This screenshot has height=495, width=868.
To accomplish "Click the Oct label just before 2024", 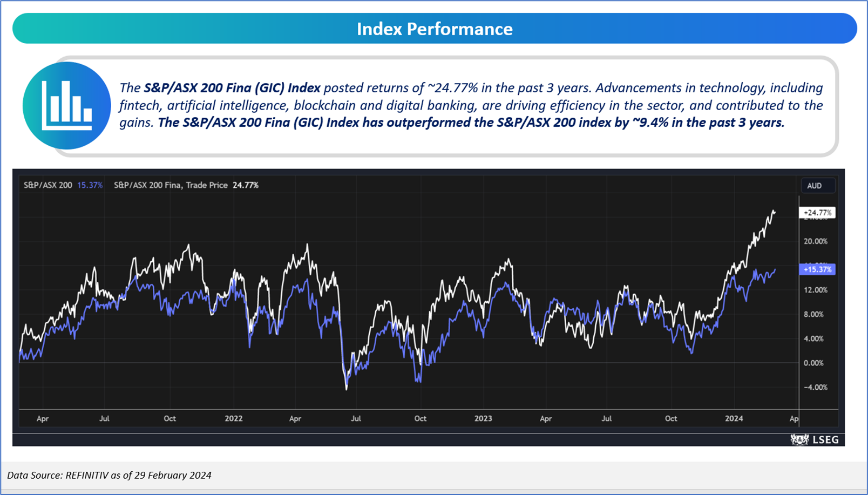I will (x=671, y=418).
